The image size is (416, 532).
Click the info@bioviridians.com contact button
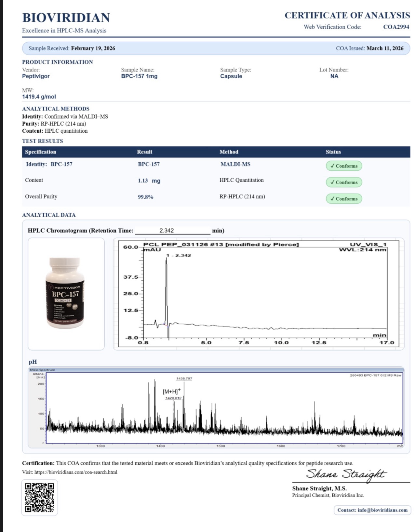tap(372, 510)
